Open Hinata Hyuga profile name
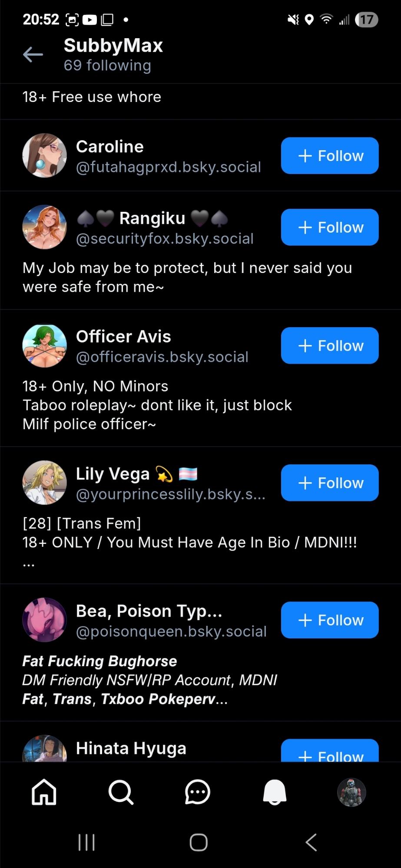Image resolution: width=401 pixels, height=868 pixels. 131,748
